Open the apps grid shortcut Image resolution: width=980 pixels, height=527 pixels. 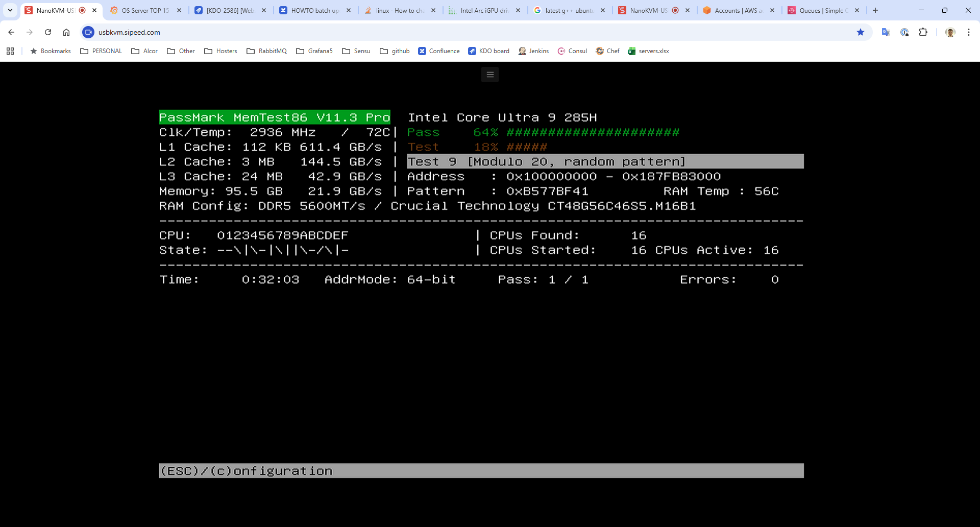coord(10,51)
